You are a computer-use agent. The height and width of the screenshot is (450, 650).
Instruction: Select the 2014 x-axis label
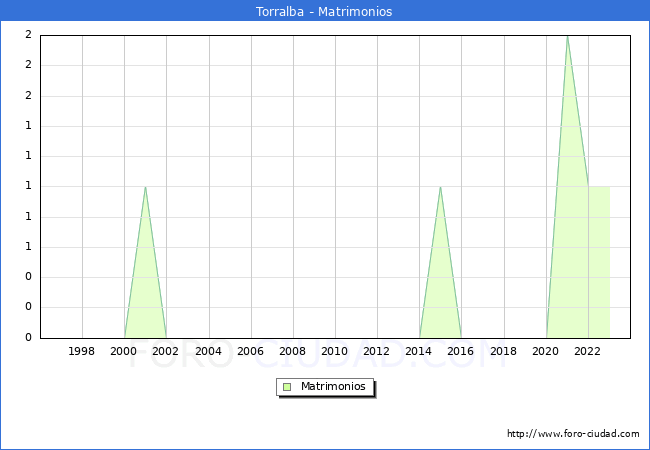pyautogui.click(x=419, y=351)
